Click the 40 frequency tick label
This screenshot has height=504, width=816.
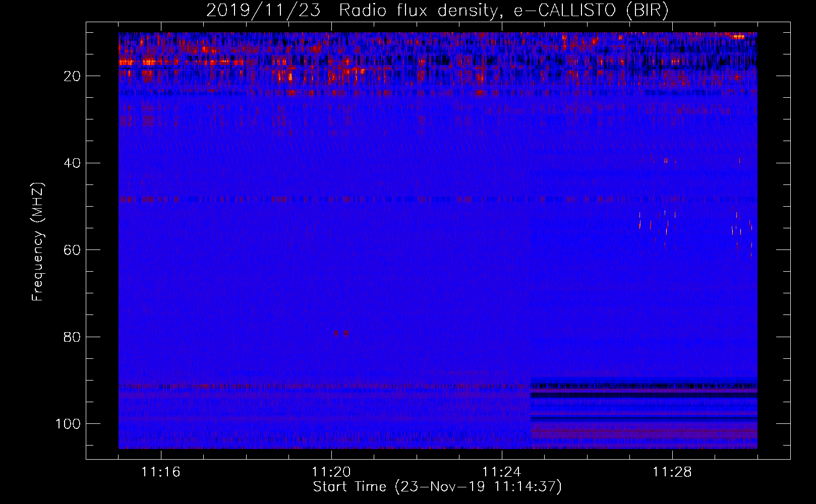pyautogui.click(x=72, y=163)
